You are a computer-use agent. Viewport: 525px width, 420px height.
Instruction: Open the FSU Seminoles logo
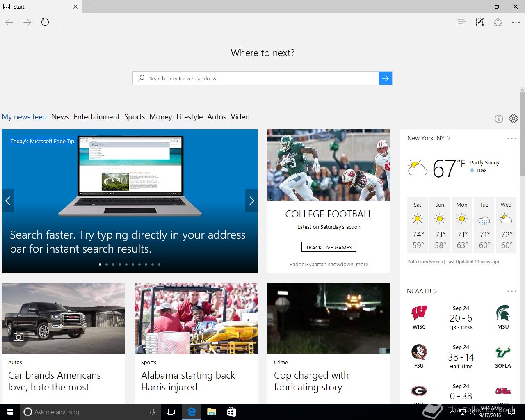(x=419, y=352)
